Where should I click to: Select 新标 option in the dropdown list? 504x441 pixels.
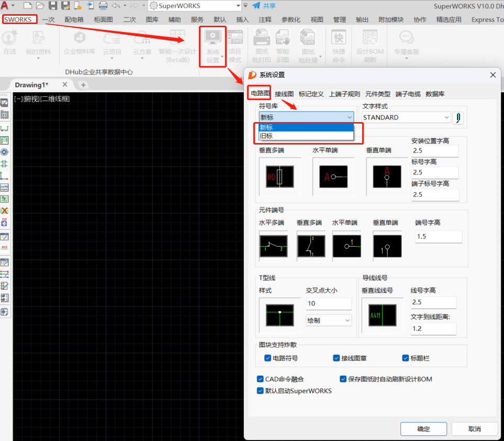[306, 127]
